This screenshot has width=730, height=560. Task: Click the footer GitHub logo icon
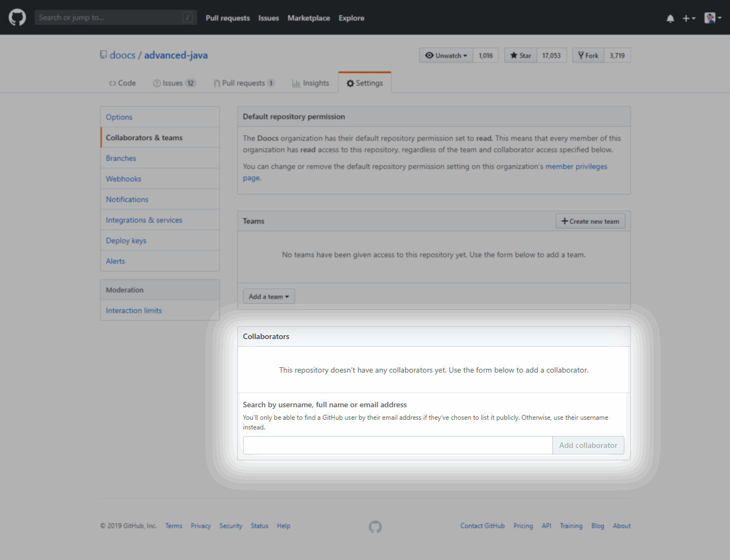click(x=375, y=526)
